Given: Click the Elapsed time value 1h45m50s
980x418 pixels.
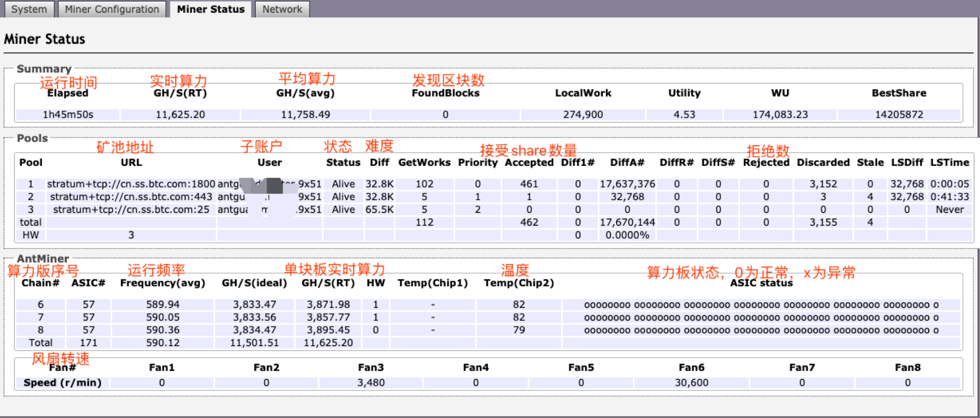Looking at the screenshot, I should pos(68,114).
